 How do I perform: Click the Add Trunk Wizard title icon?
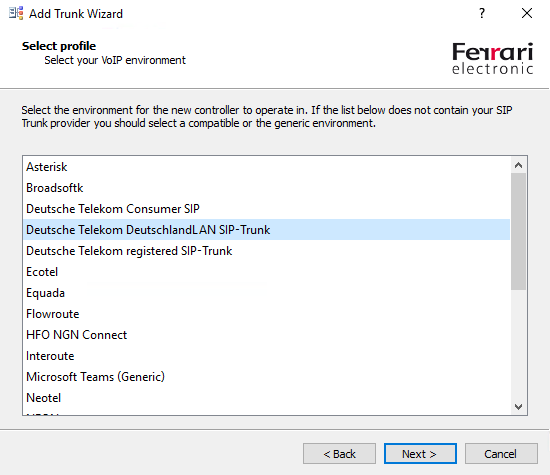(x=16, y=13)
